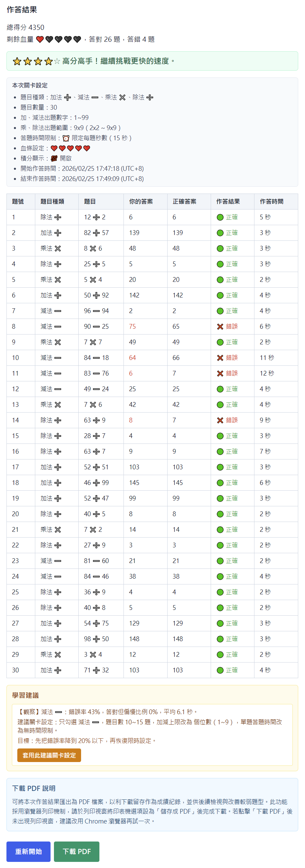The width and height of the screenshot is (305, 868).
Task: Click the 作答時間 column header
Action: pos(271,202)
